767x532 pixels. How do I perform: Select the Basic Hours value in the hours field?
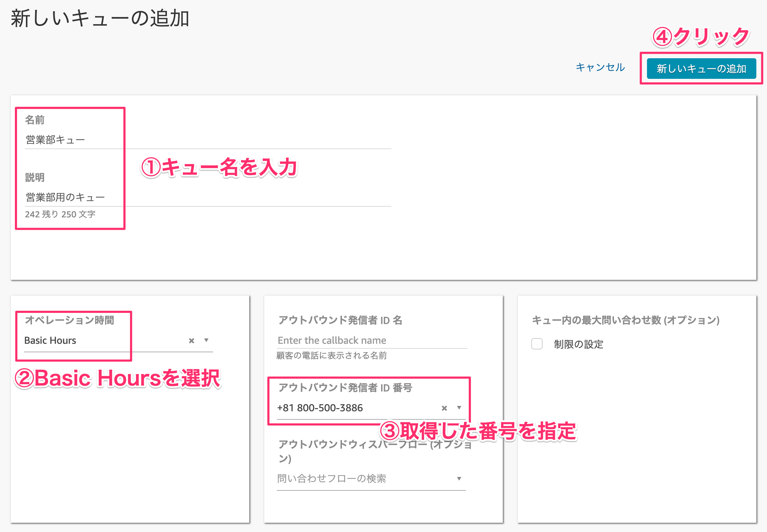pos(50,341)
